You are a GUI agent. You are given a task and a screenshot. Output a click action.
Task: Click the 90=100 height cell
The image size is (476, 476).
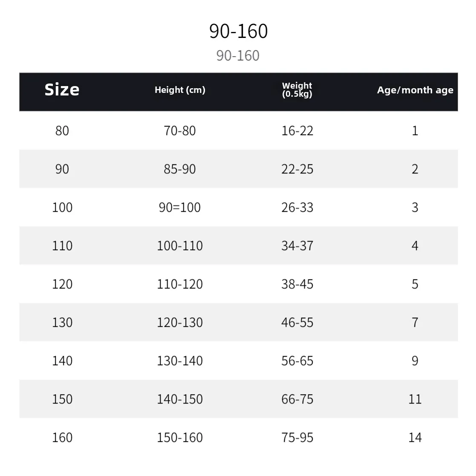180,208
